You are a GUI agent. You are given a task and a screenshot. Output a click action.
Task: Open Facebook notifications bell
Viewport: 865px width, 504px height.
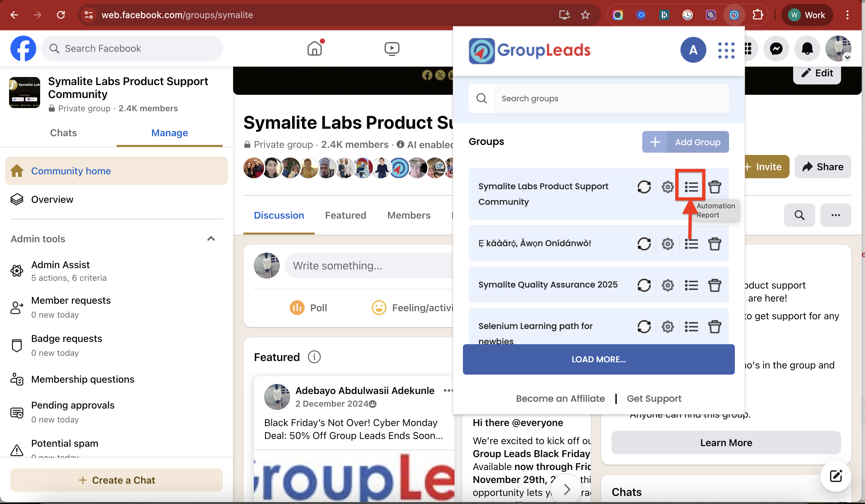807,49
